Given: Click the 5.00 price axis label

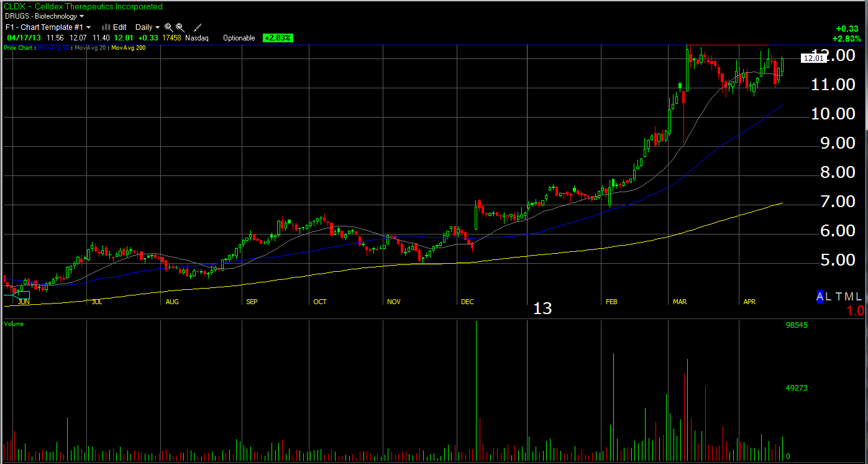Looking at the screenshot, I should pos(838,260).
